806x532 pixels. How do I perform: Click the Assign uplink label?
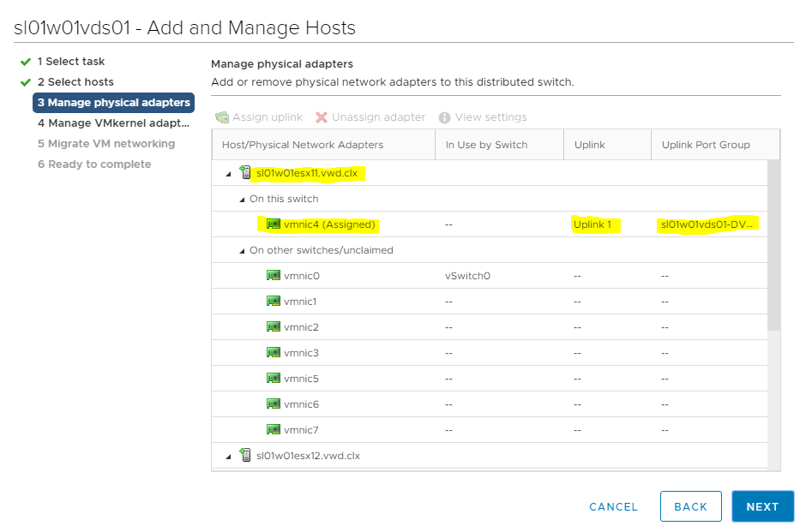(268, 117)
